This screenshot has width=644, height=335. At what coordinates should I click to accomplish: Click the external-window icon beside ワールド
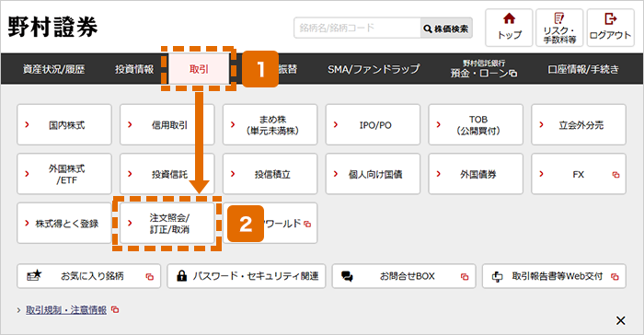307,224
